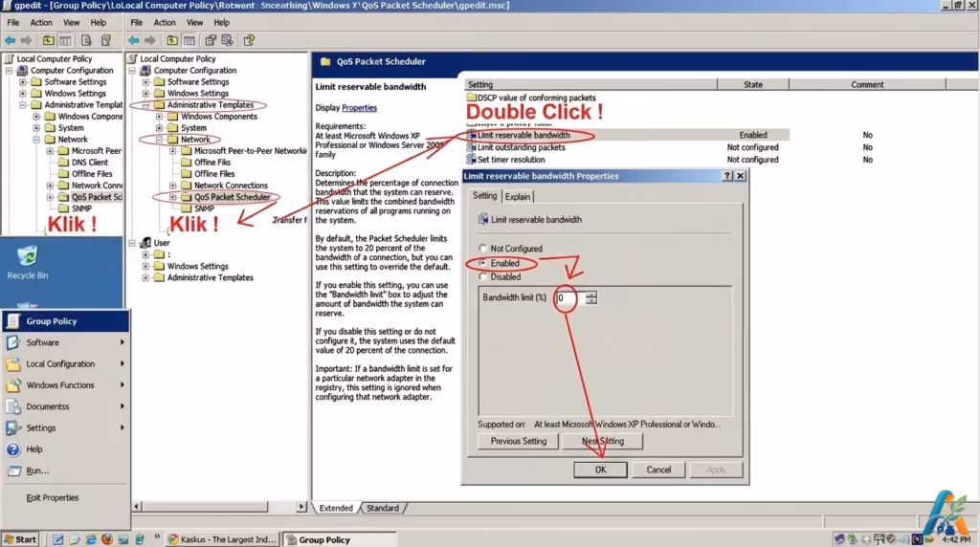The width and height of the screenshot is (980, 547).
Task: Open Help in the start menu
Action: click(34, 449)
